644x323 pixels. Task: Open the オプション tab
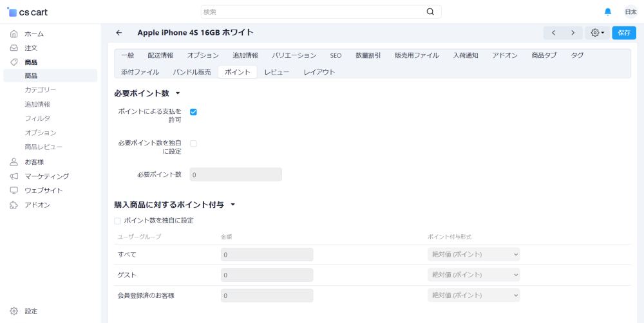[203, 55]
